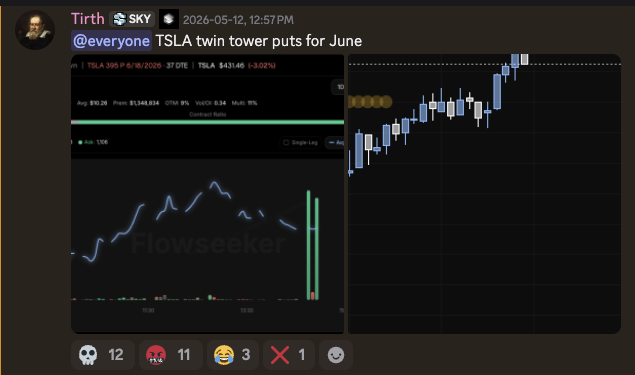Toggle the angry cursing face reaction with 11

pos(170,355)
